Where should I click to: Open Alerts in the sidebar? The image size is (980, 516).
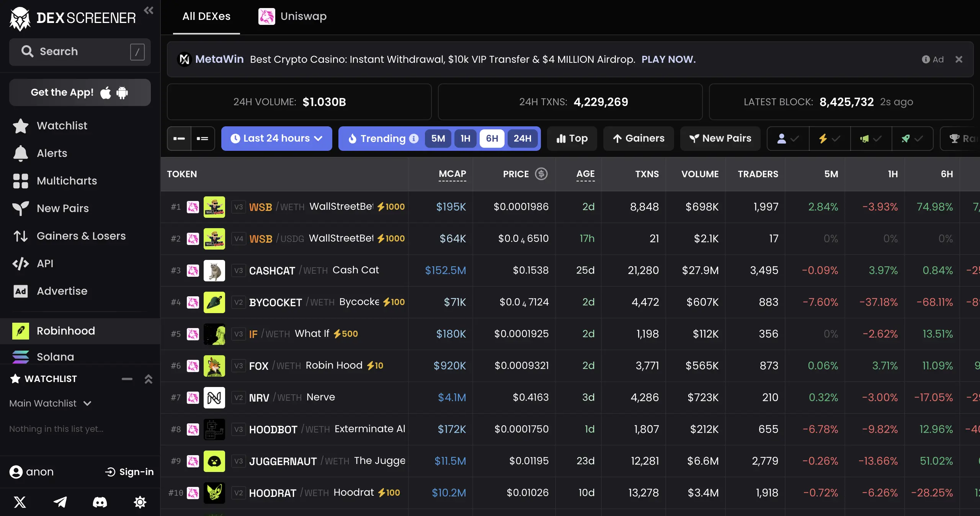pos(80,153)
